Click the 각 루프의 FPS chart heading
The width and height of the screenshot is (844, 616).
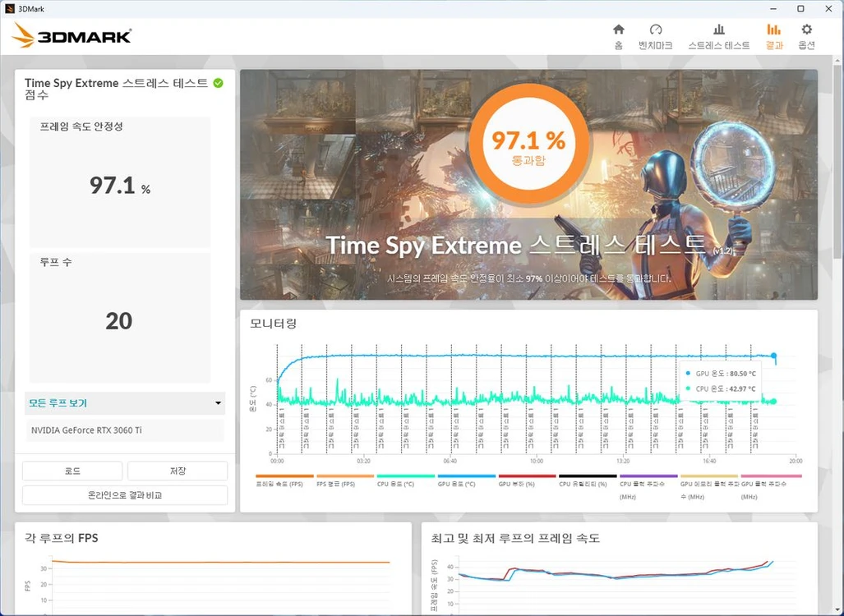62,538
